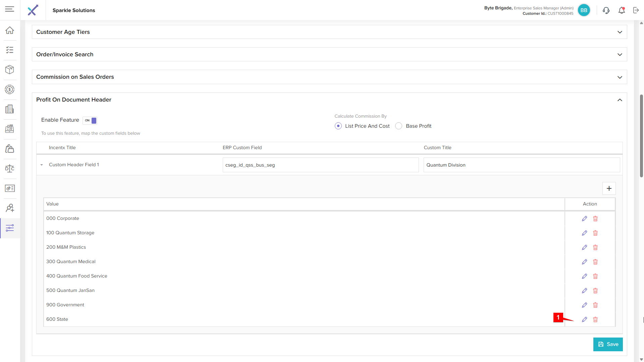This screenshot has height=362, width=644.
Task: Delete the 300 Quantum Medical row
Action: click(595, 262)
